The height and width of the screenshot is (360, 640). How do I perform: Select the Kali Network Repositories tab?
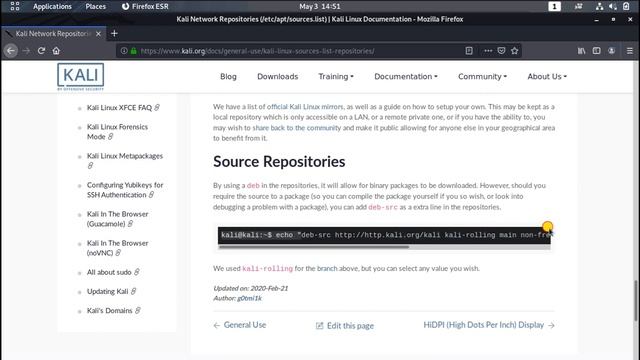click(x=53, y=33)
